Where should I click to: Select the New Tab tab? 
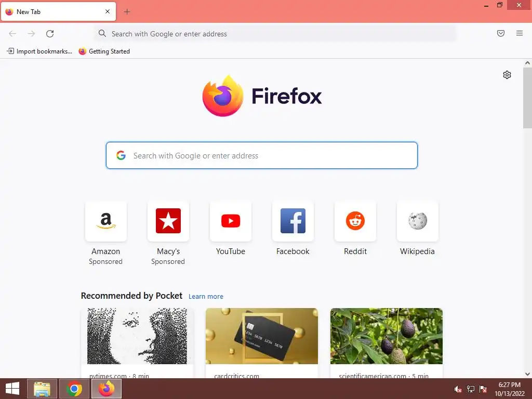point(58,11)
